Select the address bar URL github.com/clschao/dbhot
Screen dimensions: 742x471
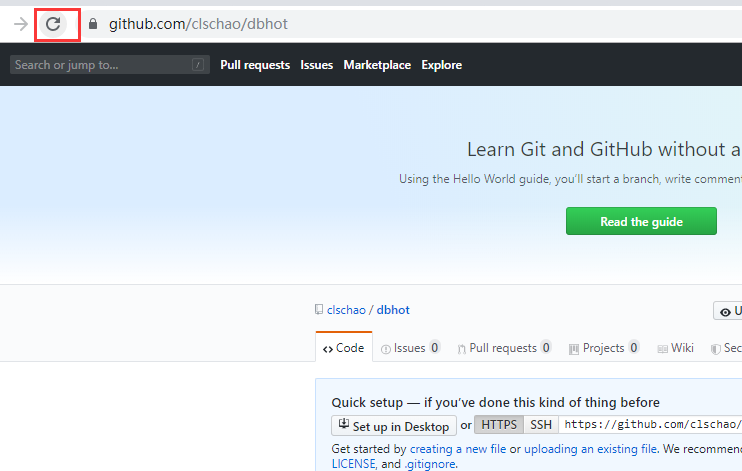[198, 24]
